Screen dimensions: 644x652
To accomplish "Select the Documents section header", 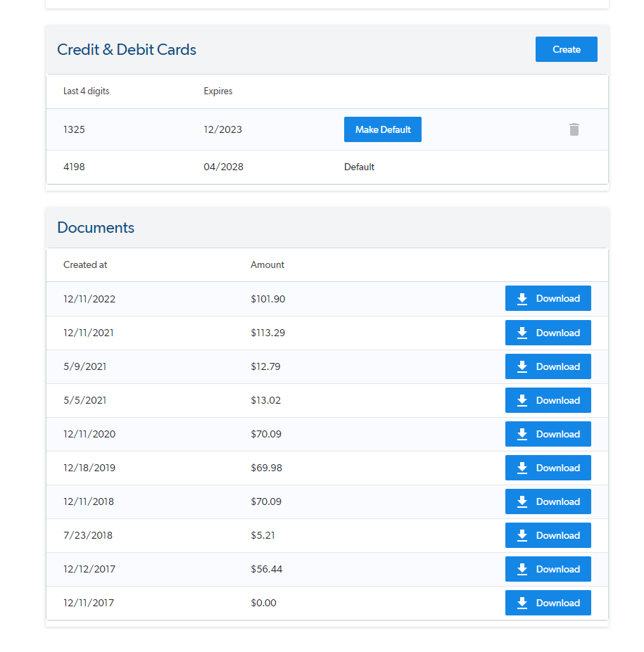I will click(x=95, y=227).
